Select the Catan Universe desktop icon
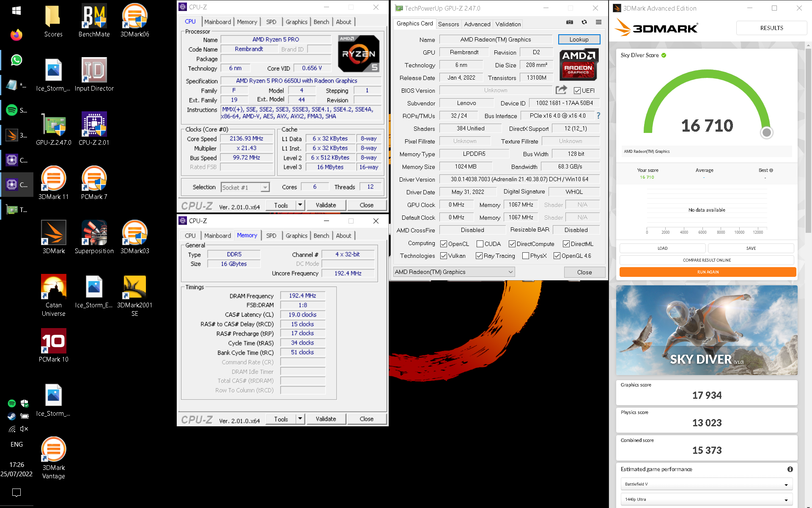Viewport: 812px width, 508px height. [x=54, y=295]
